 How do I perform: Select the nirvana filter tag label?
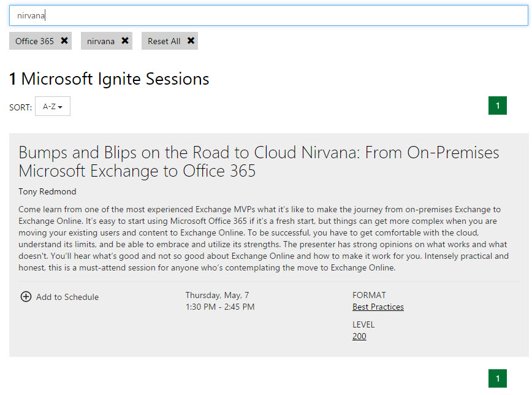(x=101, y=41)
